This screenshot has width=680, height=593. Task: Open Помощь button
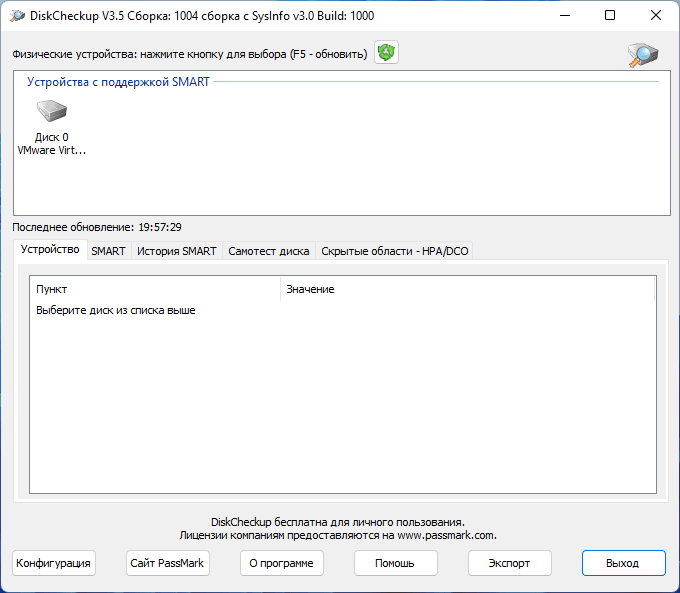(x=396, y=563)
